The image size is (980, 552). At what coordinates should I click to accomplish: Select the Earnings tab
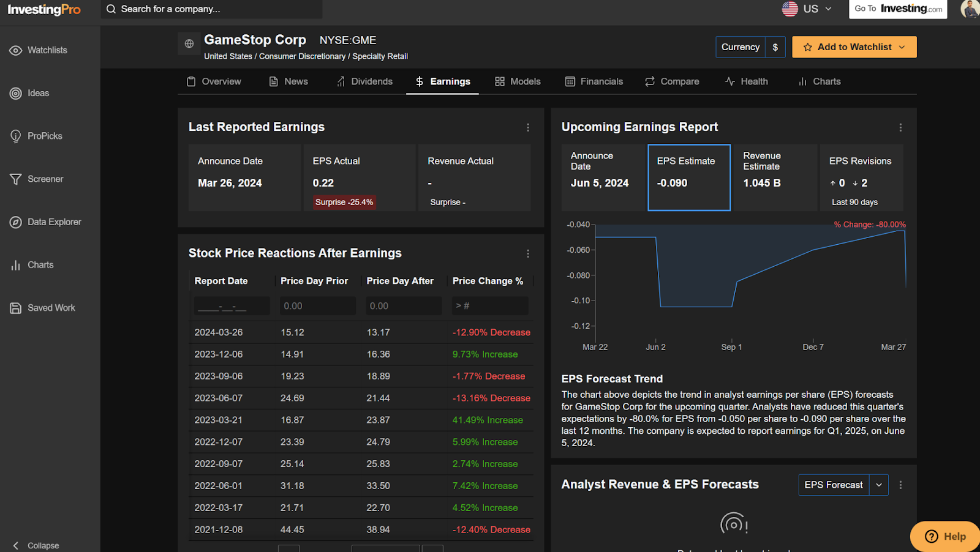(442, 81)
